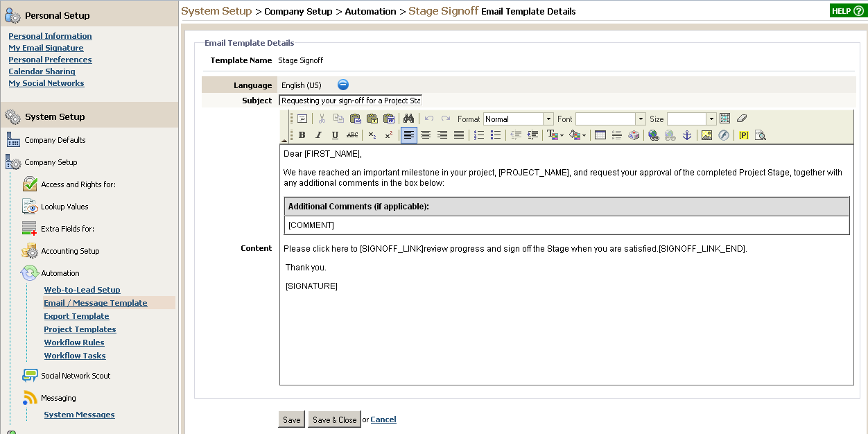Screen dimensions: 868x434
Task: Open Social Network Scout
Action: [76, 376]
